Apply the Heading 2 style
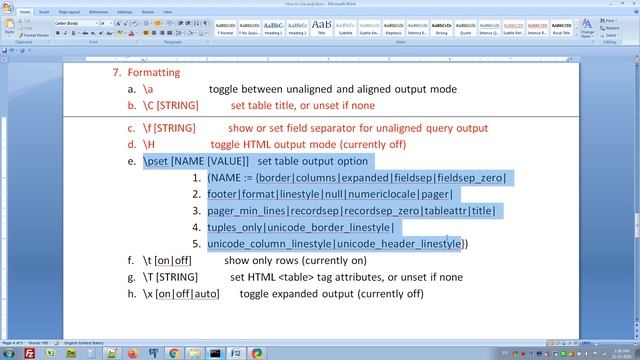640x360 pixels. 298,28
